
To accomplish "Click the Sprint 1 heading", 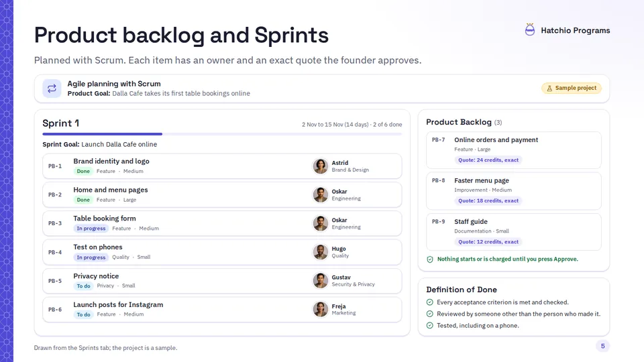I will 61,123.
